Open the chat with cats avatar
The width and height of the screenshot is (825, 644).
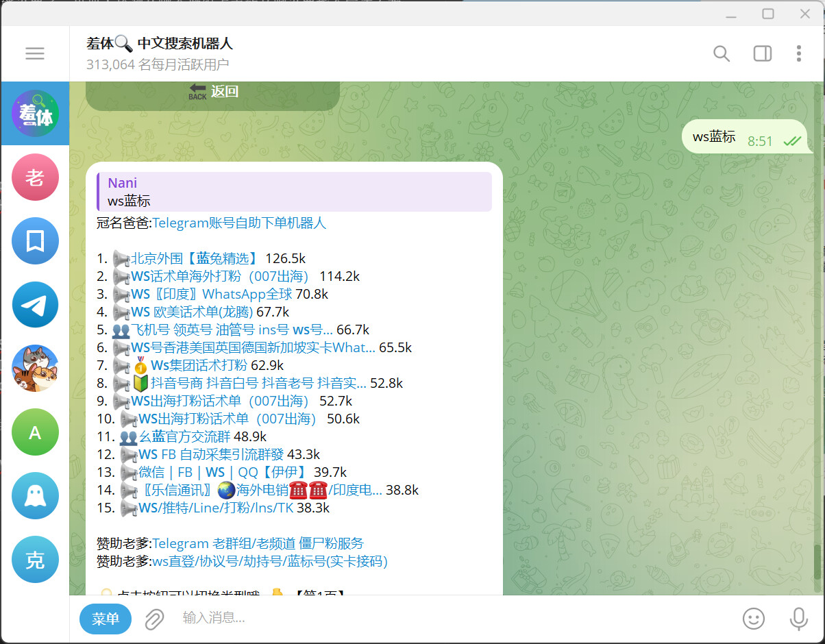[35, 369]
